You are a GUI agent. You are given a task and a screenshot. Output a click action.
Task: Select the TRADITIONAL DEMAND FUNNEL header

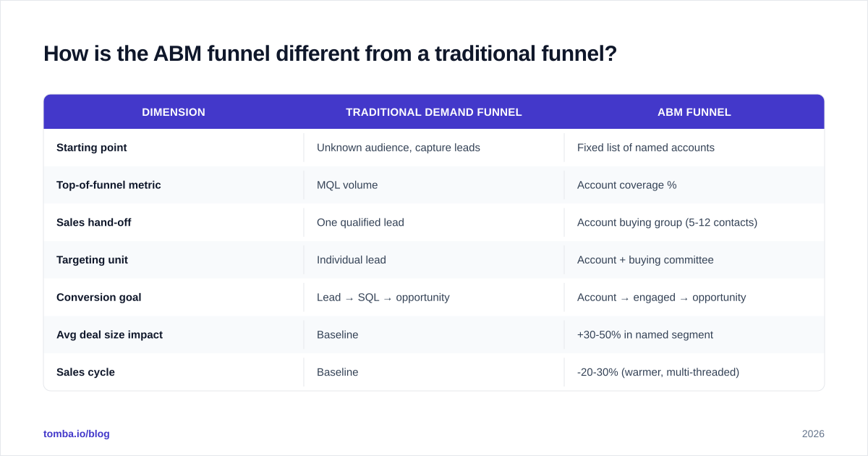[x=434, y=112]
